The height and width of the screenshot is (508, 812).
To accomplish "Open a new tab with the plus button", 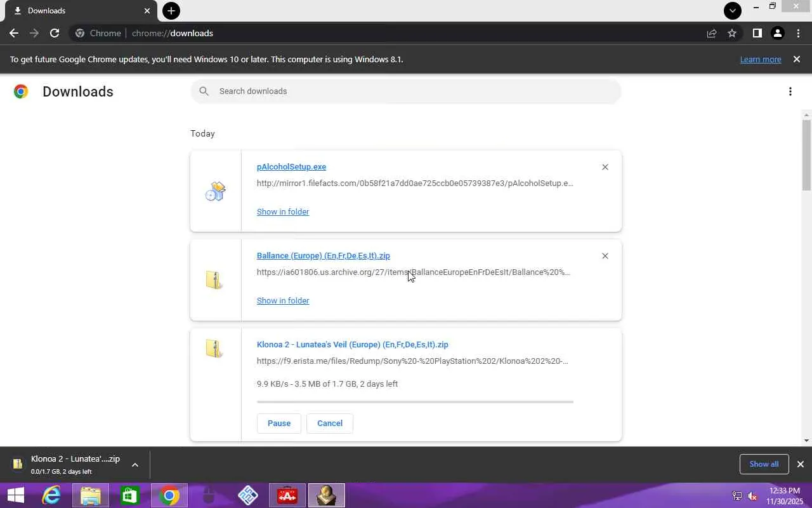I will (171, 11).
